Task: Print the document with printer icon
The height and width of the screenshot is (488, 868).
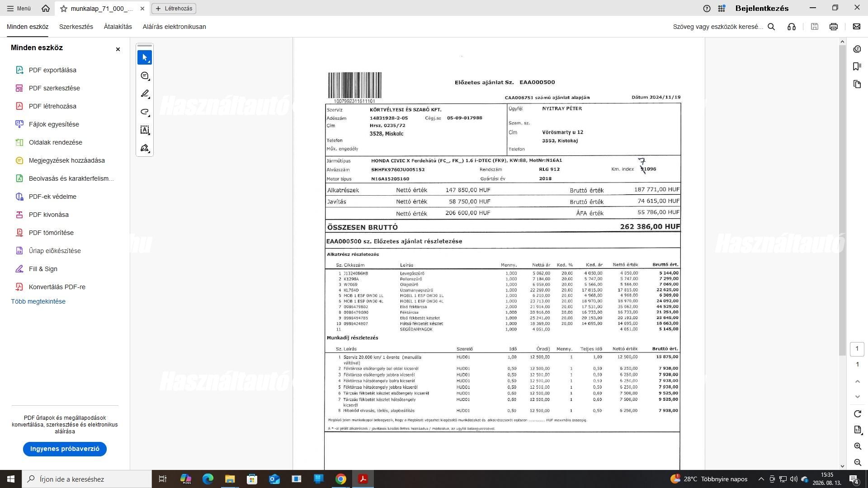Action: [834, 27]
